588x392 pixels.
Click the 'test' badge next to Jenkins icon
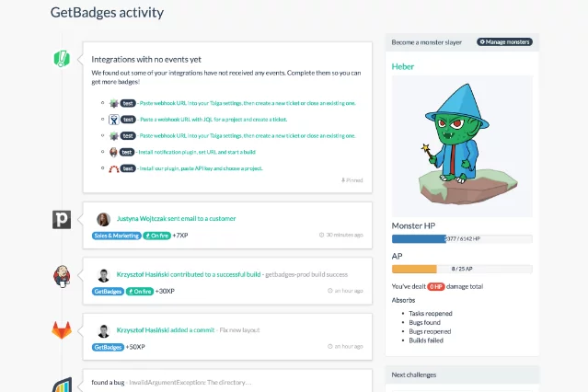pos(127,152)
